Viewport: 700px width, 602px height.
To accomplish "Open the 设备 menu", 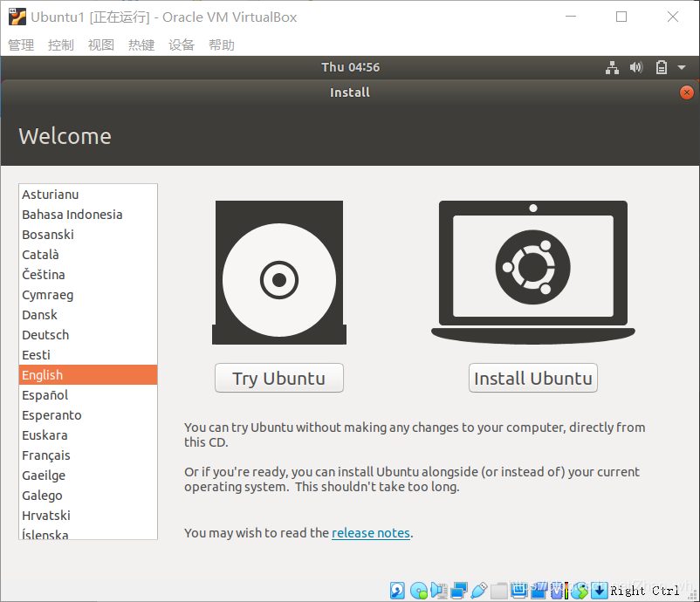I will click(x=182, y=44).
